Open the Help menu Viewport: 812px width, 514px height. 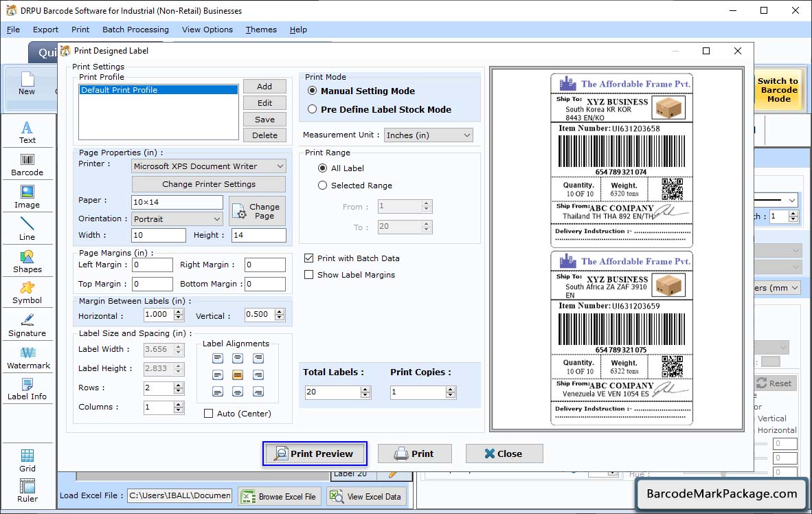point(298,30)
